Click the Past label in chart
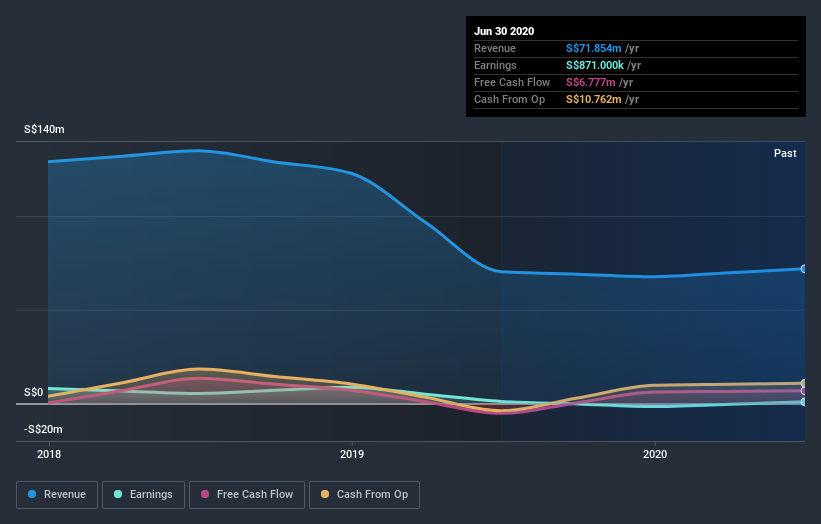The width and height of the screenshot is (821, 524). pyautogui.click(x=785, y=153)
